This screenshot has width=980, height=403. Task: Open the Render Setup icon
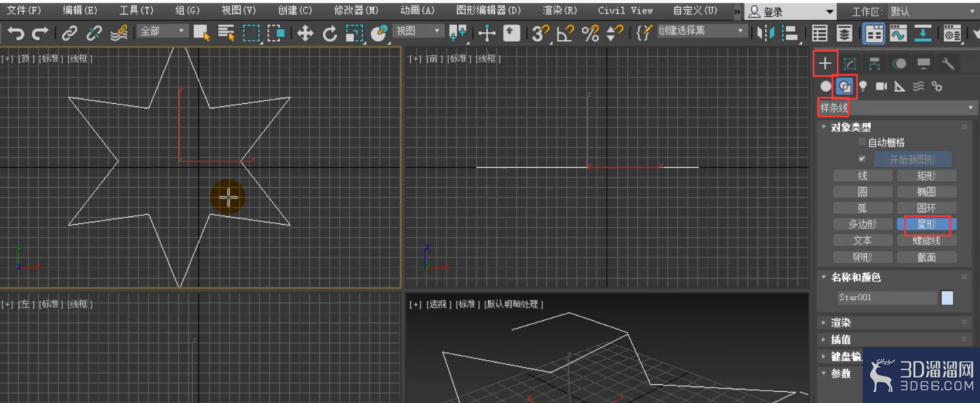click(x=952, y=33)
